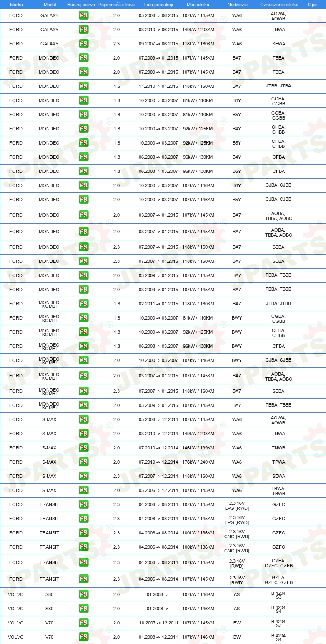This screenshot has width=326, height=644.
Task: Click fuel icon in Volvo V70 S3 row
Action: point(84,623)
